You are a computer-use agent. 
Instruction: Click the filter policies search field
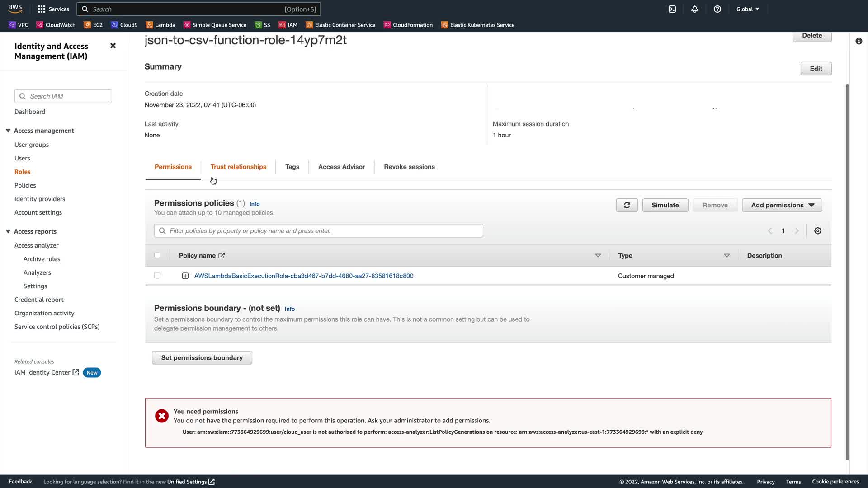tap(319, 231)
